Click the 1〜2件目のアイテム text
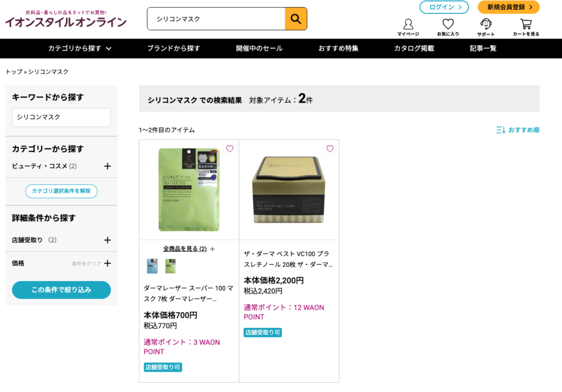This screenshot has height=392, width=562. tap(167, 130)
